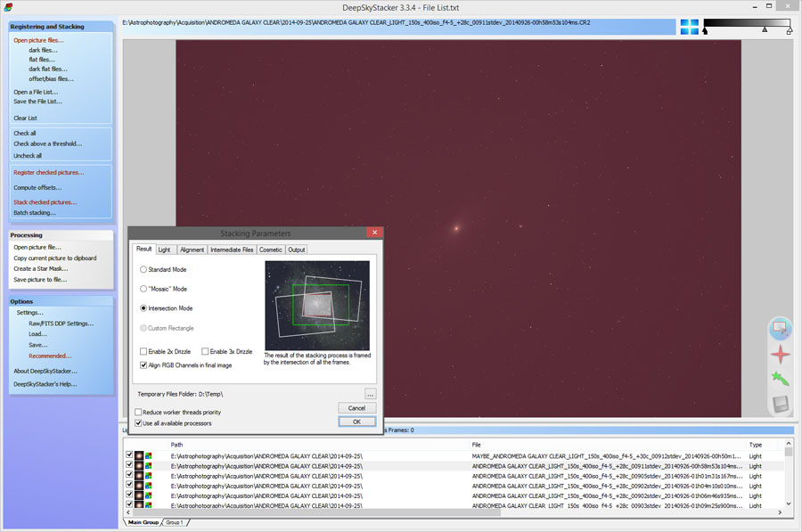Image resolution: width=802 pixels, height=532 pixels.
Task: Click the browse button for temporary files folder
Action: click(370, 393)
